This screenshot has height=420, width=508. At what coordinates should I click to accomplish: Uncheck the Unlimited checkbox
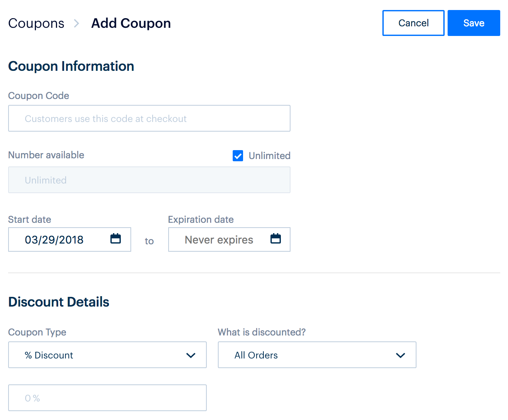pos(238,156)
